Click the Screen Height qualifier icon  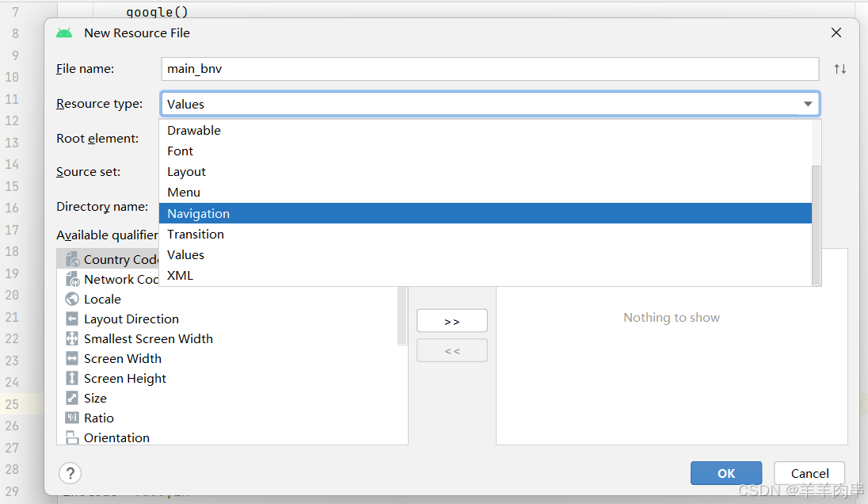pos(72,378)
